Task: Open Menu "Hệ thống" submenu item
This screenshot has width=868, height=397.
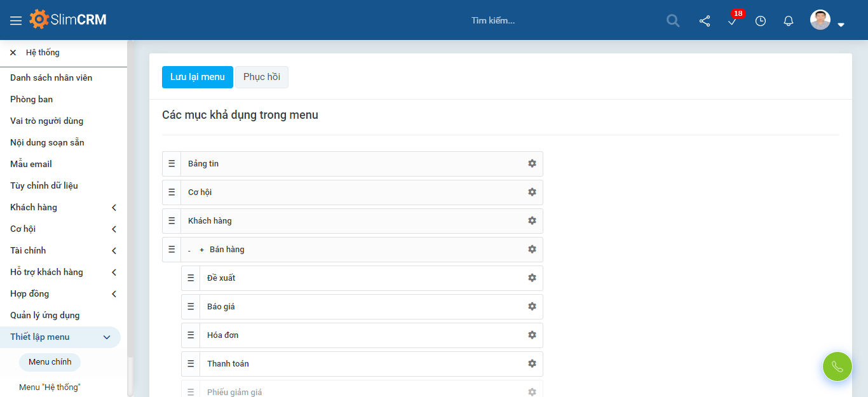Action: 50,387
